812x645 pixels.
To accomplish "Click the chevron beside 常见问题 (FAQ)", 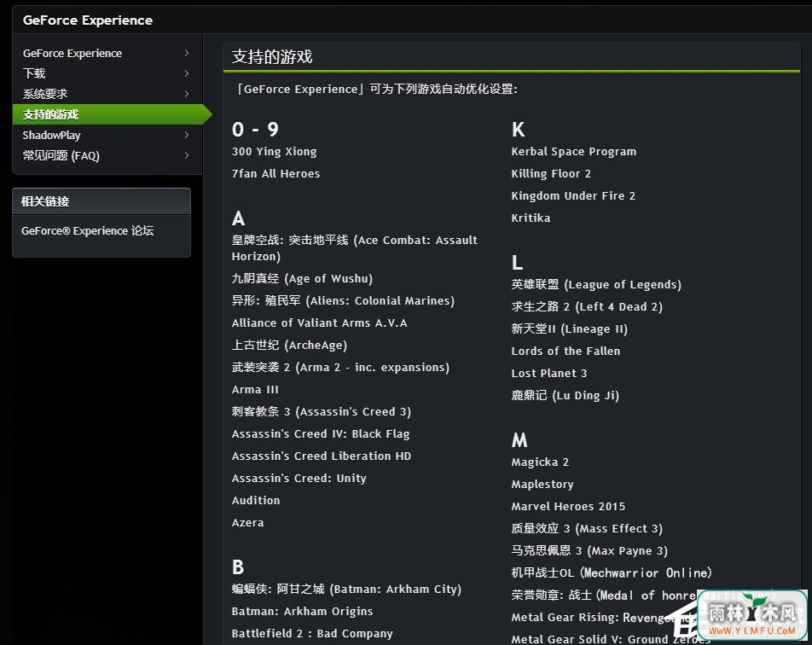I will pos(187,155).
